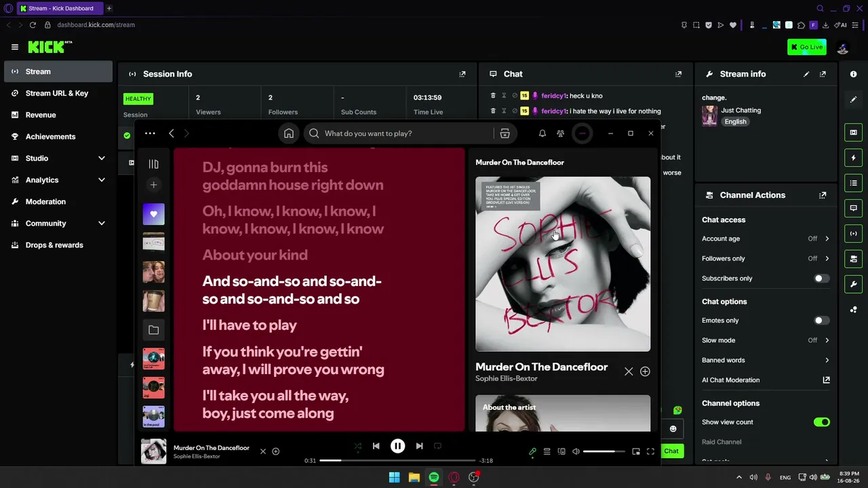Expand the Analytics menu
This screenshot has width=868, height=488.
tap(102, 180)
